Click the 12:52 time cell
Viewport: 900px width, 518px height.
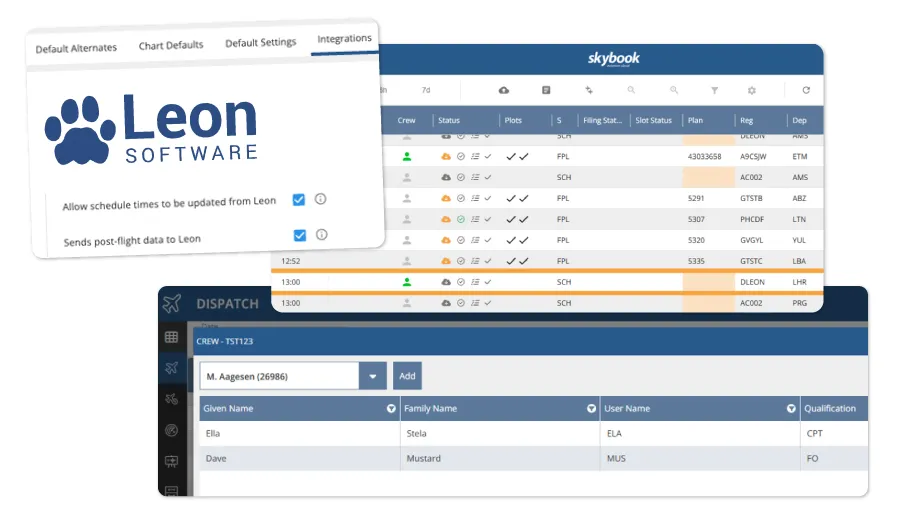pos(290,261)
